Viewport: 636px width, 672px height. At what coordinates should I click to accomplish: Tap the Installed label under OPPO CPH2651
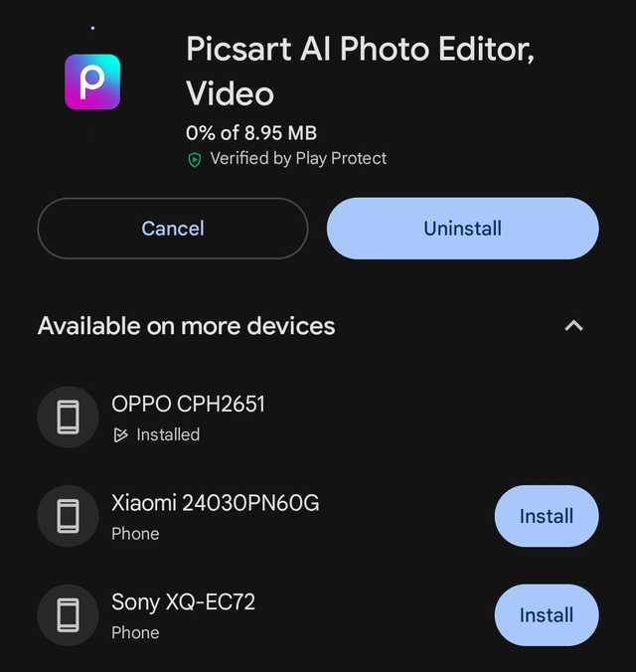pyautogui.click(x=168, y=435)
